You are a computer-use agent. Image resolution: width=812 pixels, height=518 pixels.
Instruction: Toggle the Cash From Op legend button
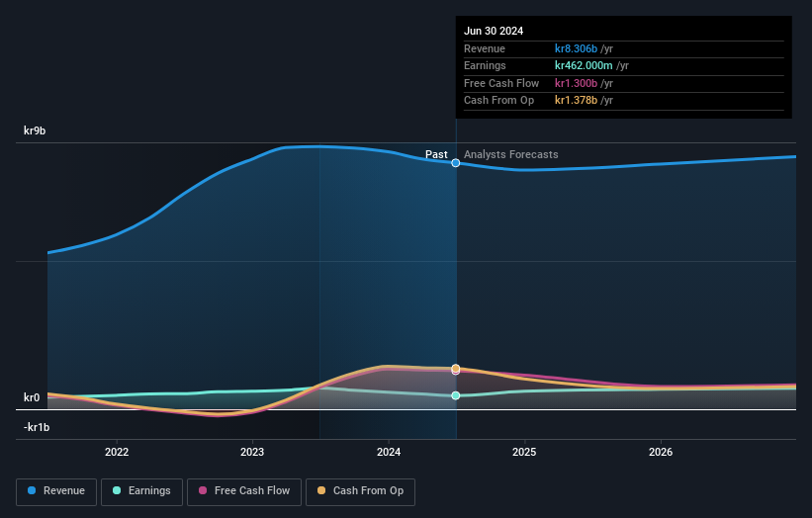point(360,491)
